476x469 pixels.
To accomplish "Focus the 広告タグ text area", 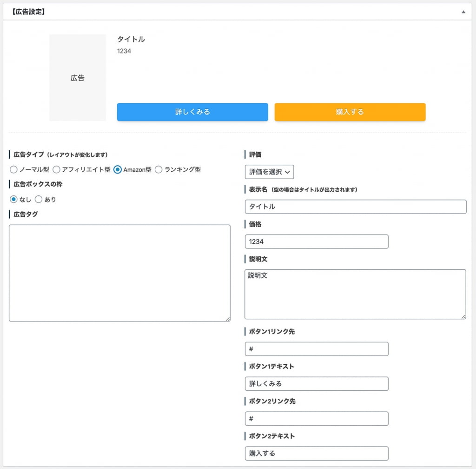I will tap(119, 273).
